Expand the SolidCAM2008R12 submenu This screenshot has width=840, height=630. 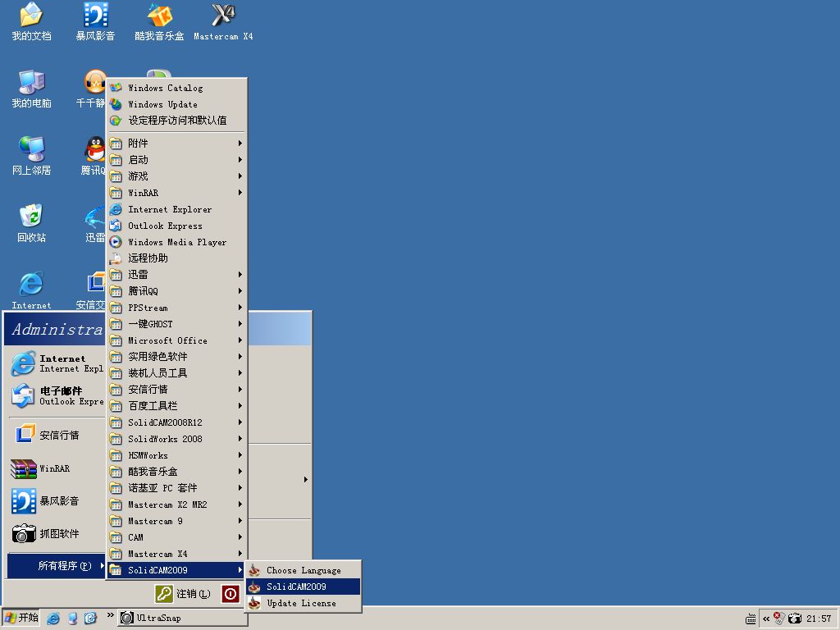pyautogui.click(x=177, y=422)
